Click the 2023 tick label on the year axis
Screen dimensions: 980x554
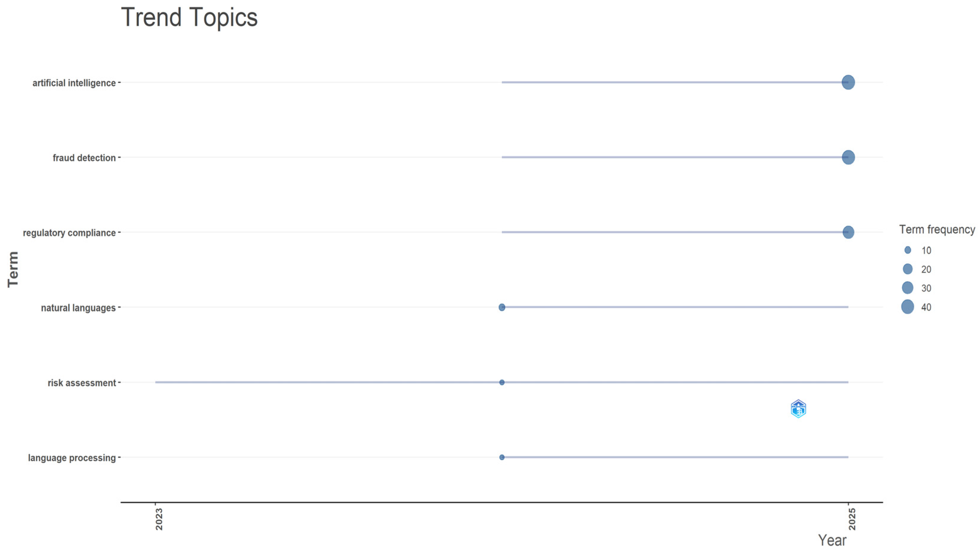pos(159,519)
